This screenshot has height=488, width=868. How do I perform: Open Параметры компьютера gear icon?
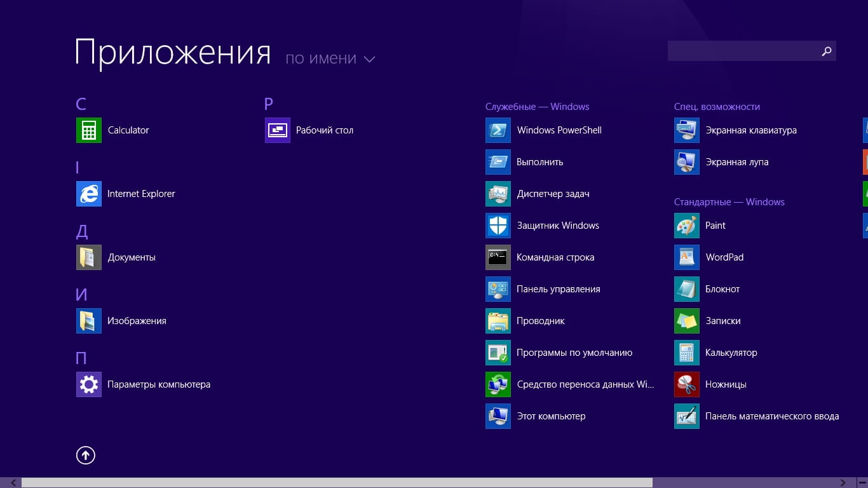coord(89,384)
